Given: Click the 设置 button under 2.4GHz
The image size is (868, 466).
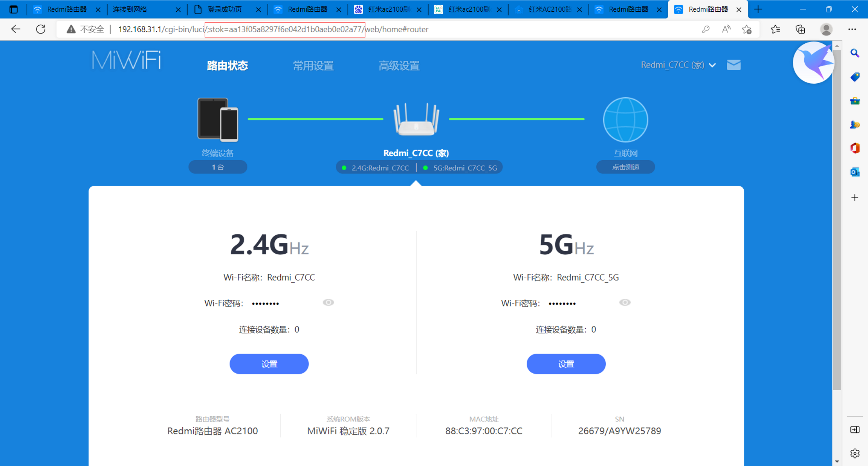Looking at the screenshot, I should pos(269,364).
